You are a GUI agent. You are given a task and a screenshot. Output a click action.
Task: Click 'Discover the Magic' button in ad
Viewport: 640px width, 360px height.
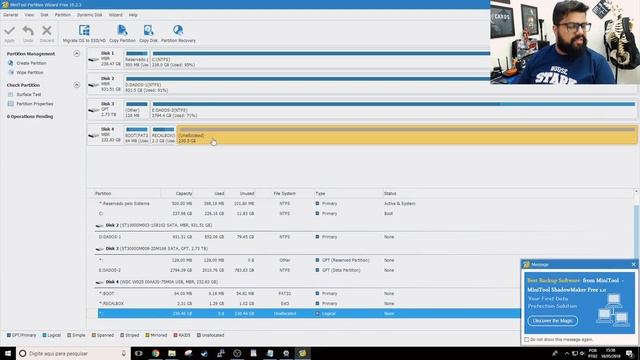[553, 321]
